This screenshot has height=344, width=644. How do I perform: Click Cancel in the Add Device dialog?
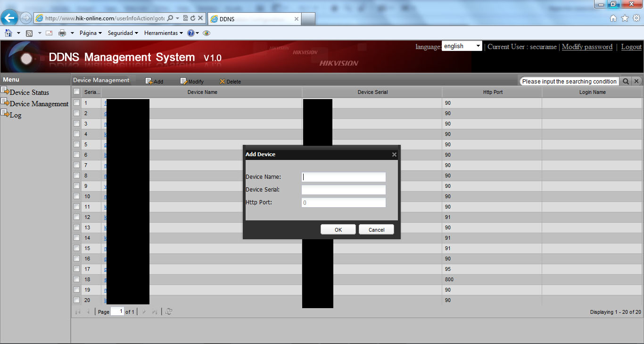[x=376, y=229]
